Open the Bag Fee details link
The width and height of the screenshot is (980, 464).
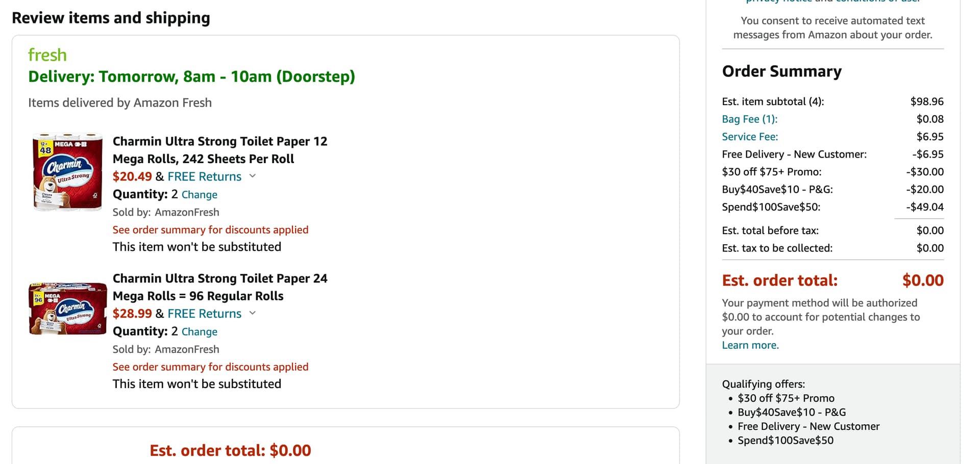pyautogui.click(x=749, y=119)
